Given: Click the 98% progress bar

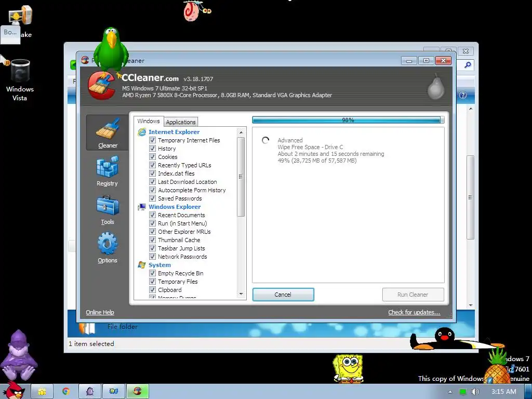Looking at the screenshot, I should coord(348,120).
